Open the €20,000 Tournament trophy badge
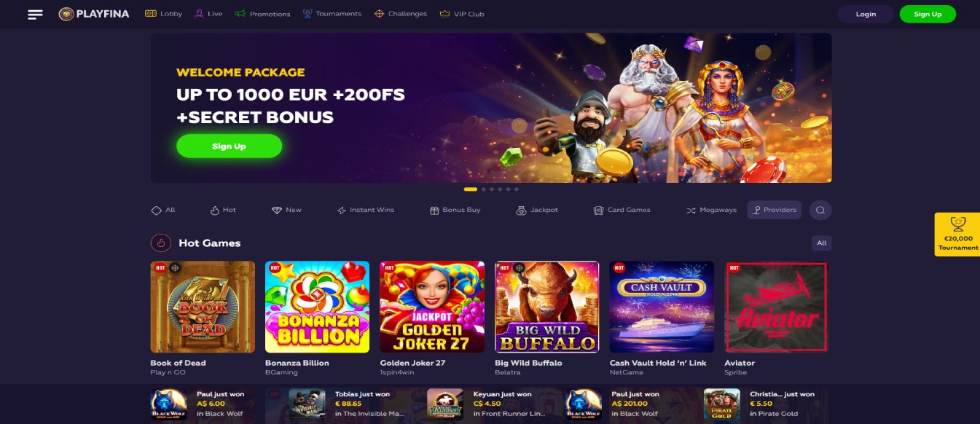This screenshot has height=424, width=980. 957,234
